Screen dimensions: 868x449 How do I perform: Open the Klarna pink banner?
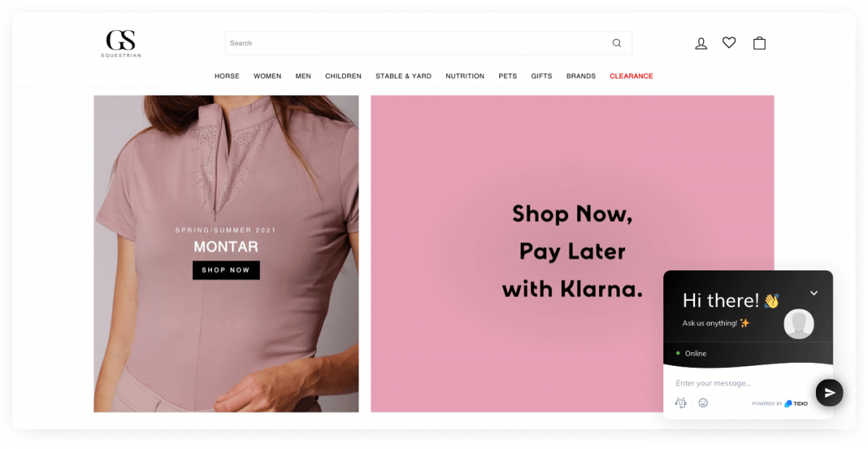pyautogui.click(x=572, y=254)
